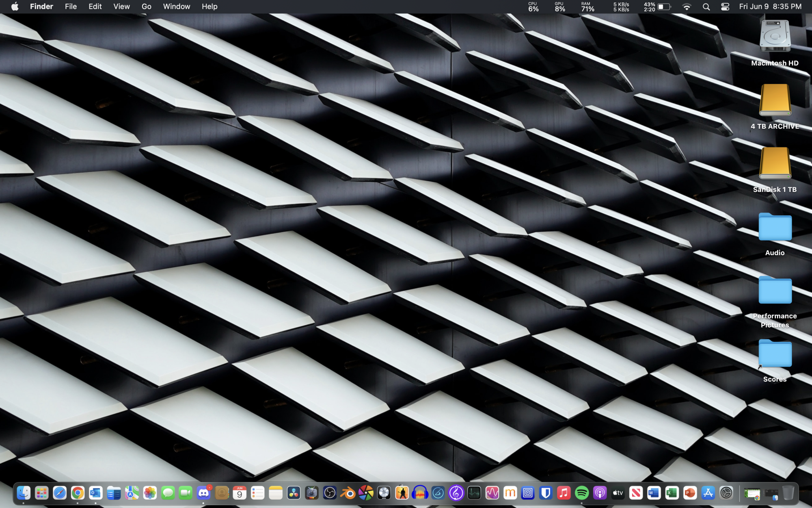Open the Help menu
The width and height of the screenshot is (812, 508).
[209, 7]
